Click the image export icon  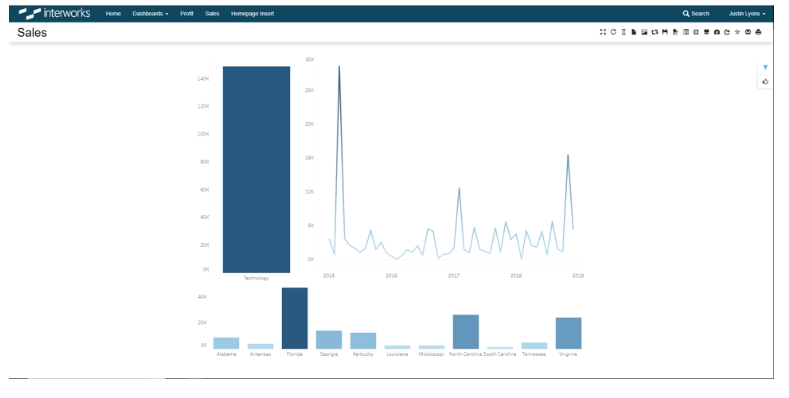(644, 32)
